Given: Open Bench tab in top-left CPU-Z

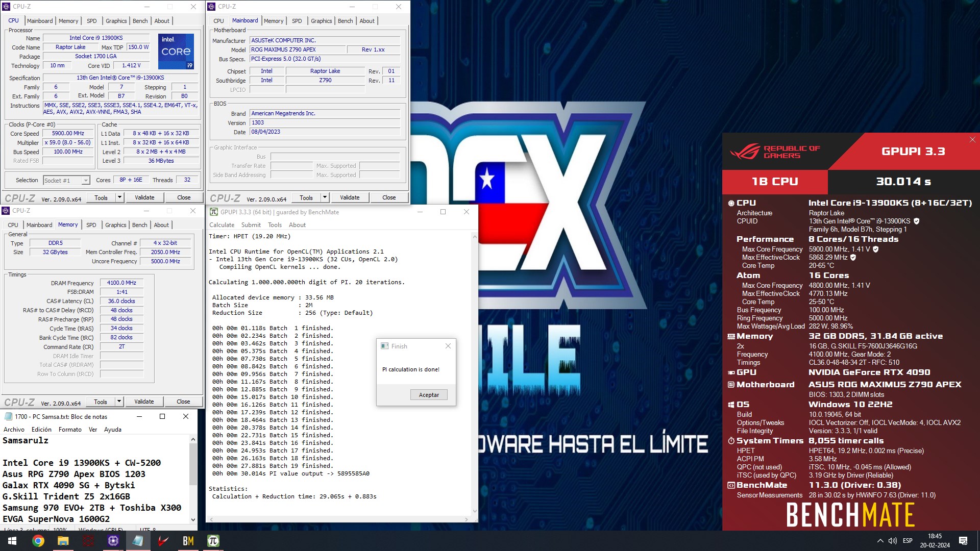Looking at the screenshot, I should [x=140, y=21].
